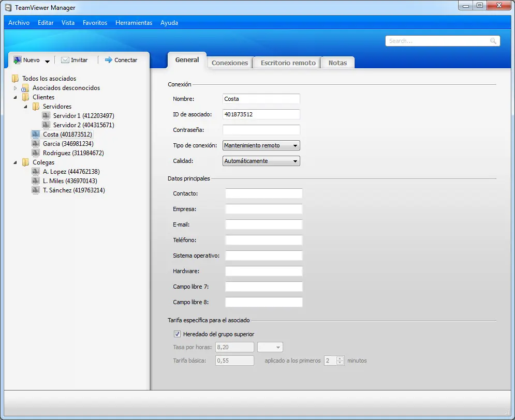Collapse the Clientes tree node

[15, 97]
